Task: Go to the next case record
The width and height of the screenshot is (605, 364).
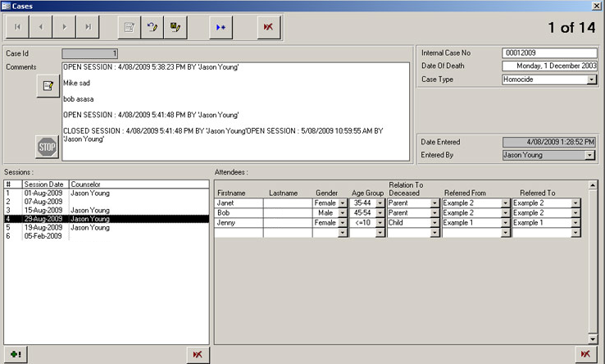Action: [64, 27]
